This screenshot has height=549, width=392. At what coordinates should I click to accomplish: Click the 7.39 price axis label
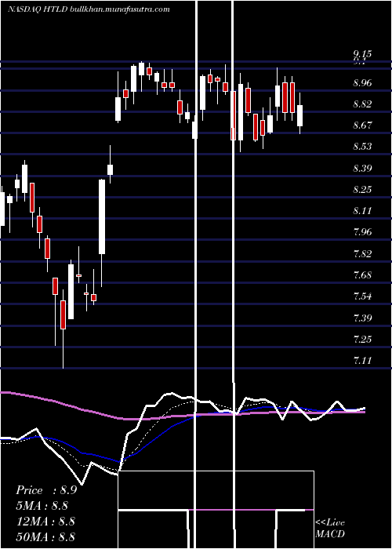tap(362, 318)
